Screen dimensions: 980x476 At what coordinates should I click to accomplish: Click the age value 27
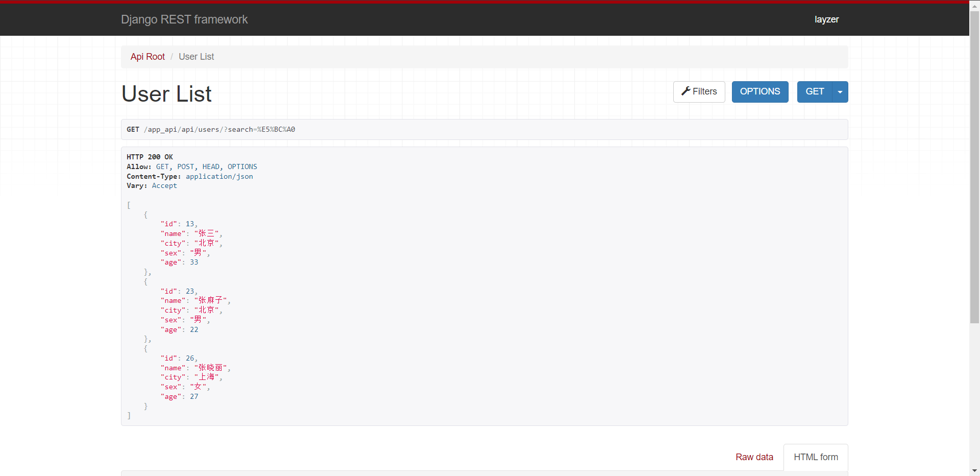coord(194,397)
